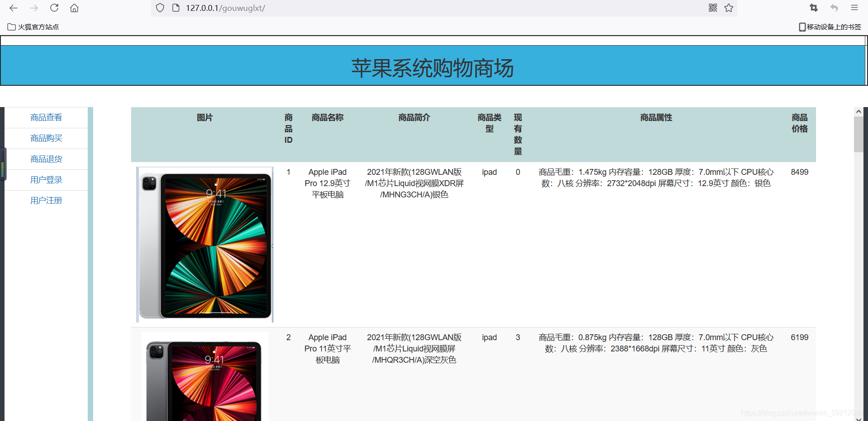
Task: Open 移动设备上的书签 mobile bookmarks
Action: (830, 27)
